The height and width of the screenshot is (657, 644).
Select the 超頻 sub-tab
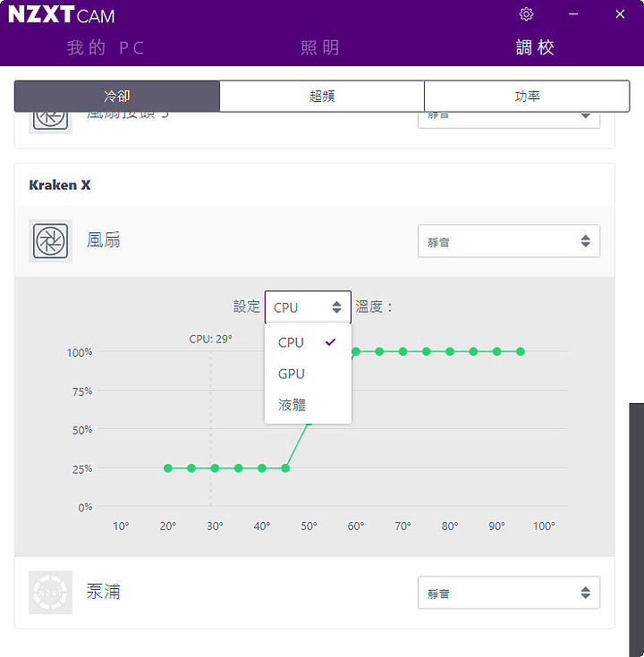[x=322, y=96]
